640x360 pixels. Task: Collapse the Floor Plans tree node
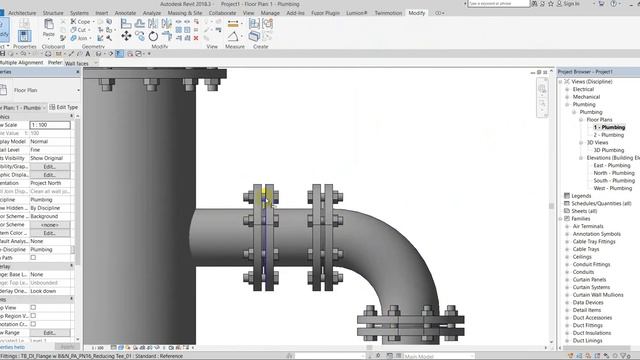(x=581, y=120)
